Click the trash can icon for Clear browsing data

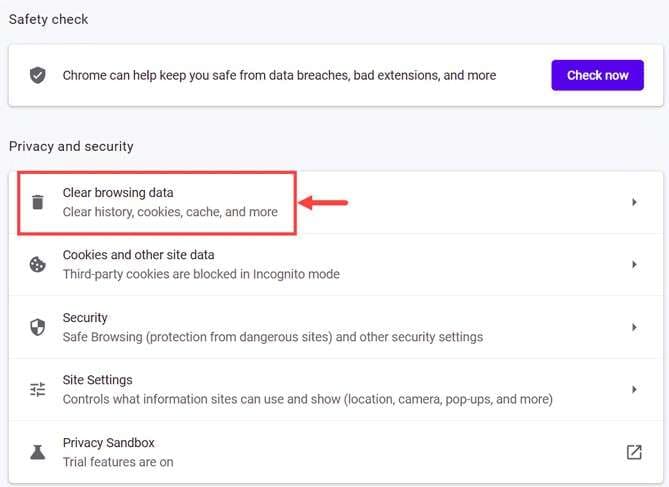tap(38, 202)
